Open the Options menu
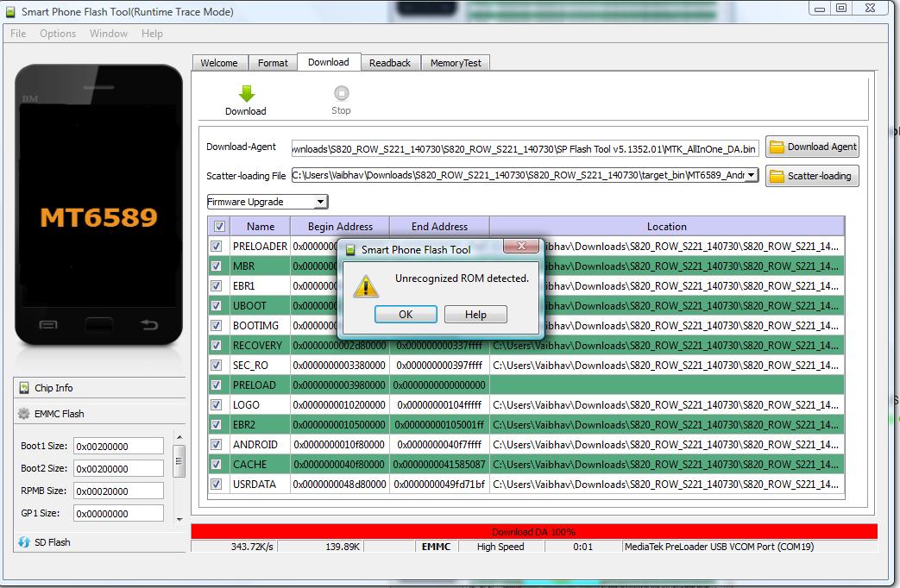 [x=58, y=34]
